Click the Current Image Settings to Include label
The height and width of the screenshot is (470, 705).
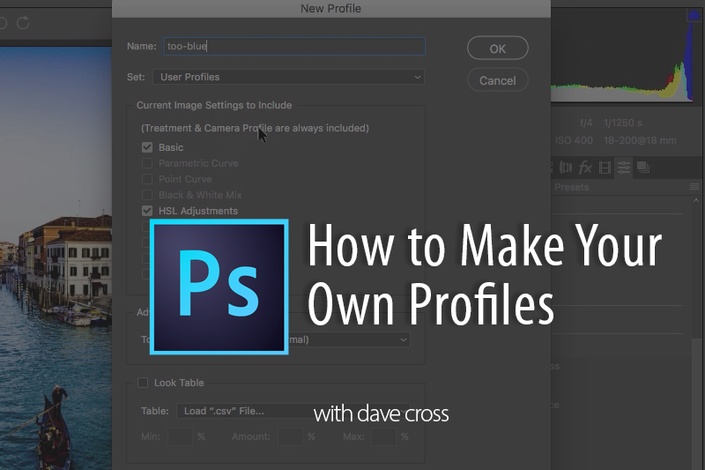[214, 105]
